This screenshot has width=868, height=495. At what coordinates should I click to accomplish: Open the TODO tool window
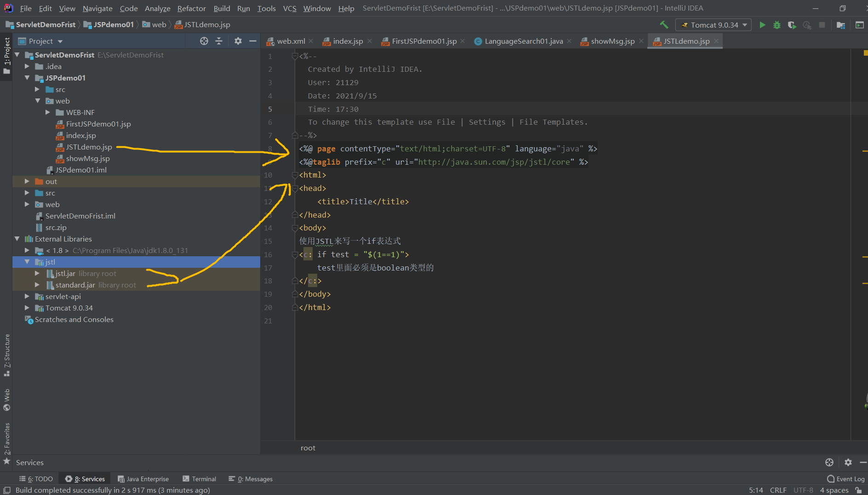36,479
